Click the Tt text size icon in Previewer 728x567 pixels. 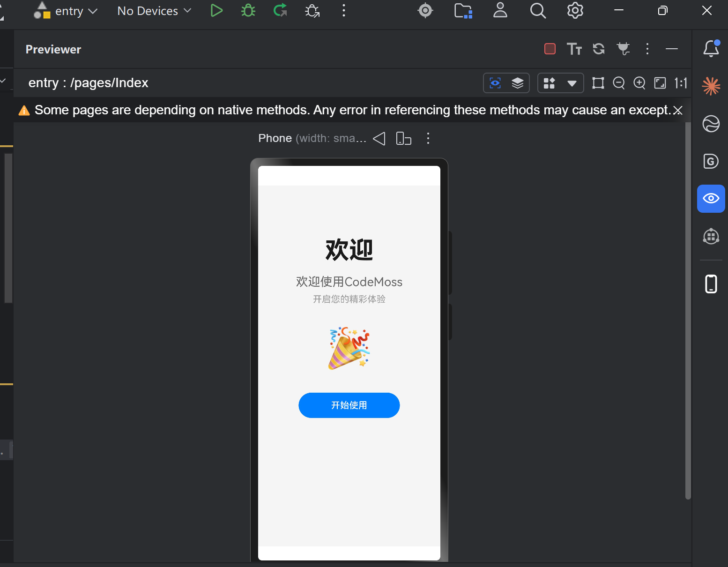(x=574, y=49)
